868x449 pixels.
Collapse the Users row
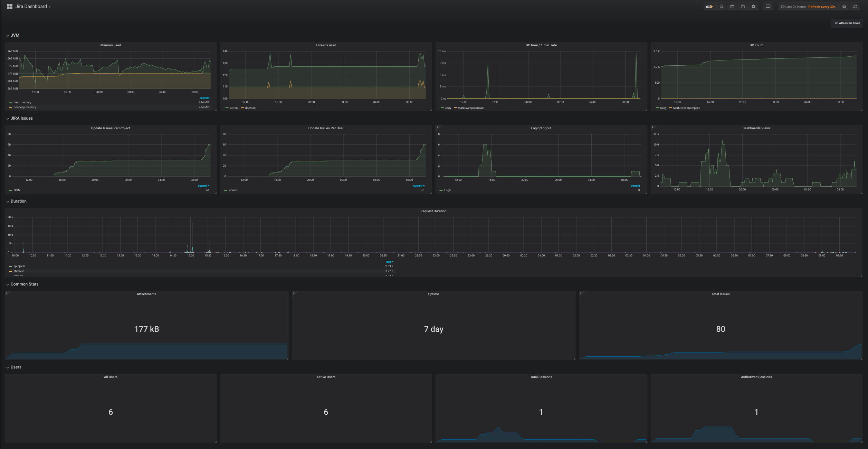[13, 367]
